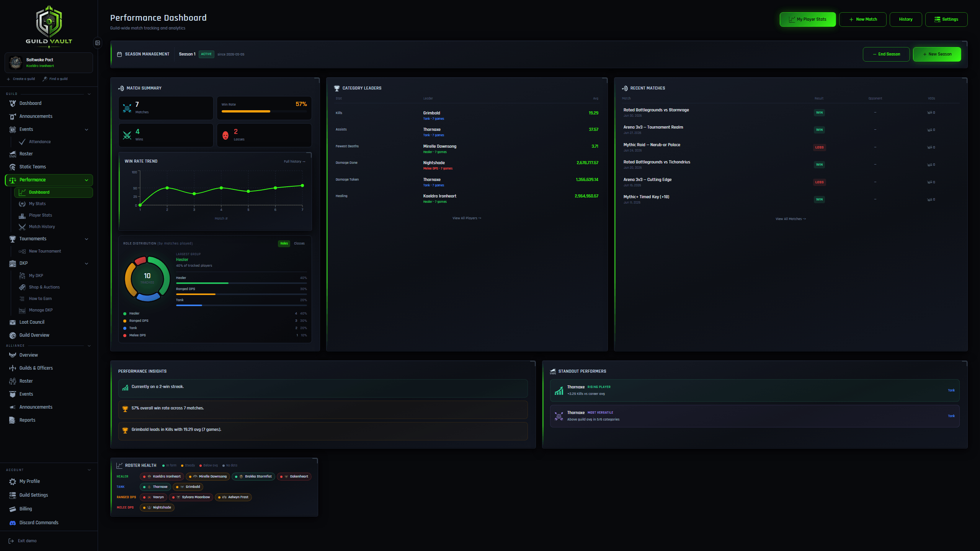Switch Role Distribution to Classes view

[299, 243]
